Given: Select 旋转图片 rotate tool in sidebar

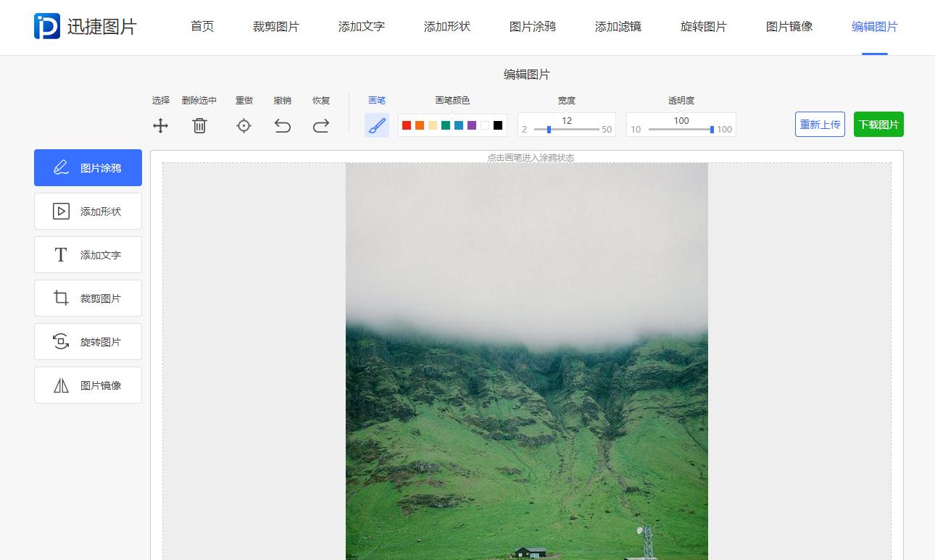Looking at the screenshot, I should tap(88, 341).
